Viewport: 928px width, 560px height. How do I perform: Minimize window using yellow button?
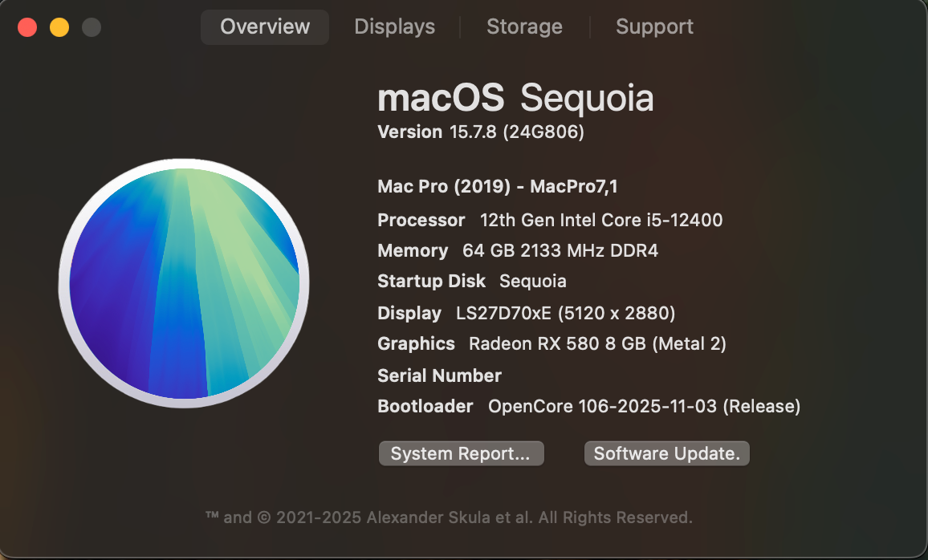click(59, 27)
